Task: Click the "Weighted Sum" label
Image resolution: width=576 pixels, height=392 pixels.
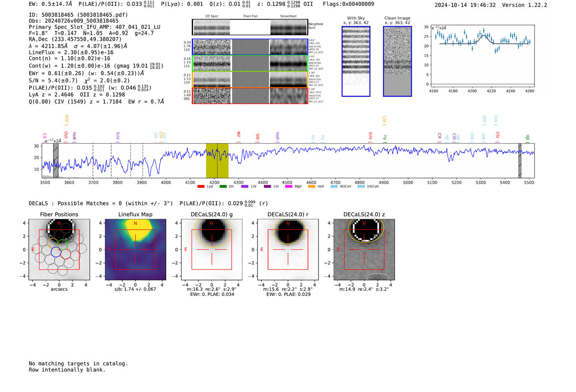Action: (316, 26)
